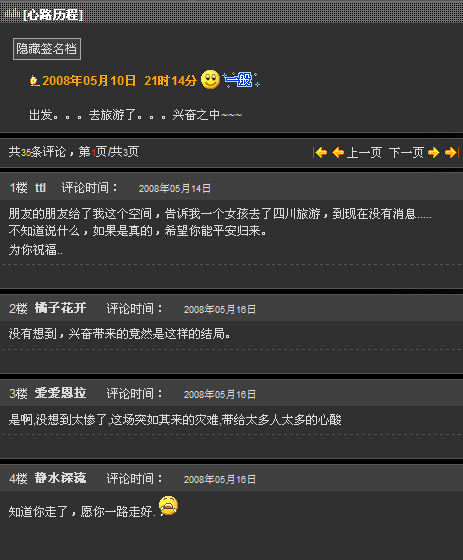Open 下一页 next page link
This screenshot has height=560, width=463.
tap(406, 152)
